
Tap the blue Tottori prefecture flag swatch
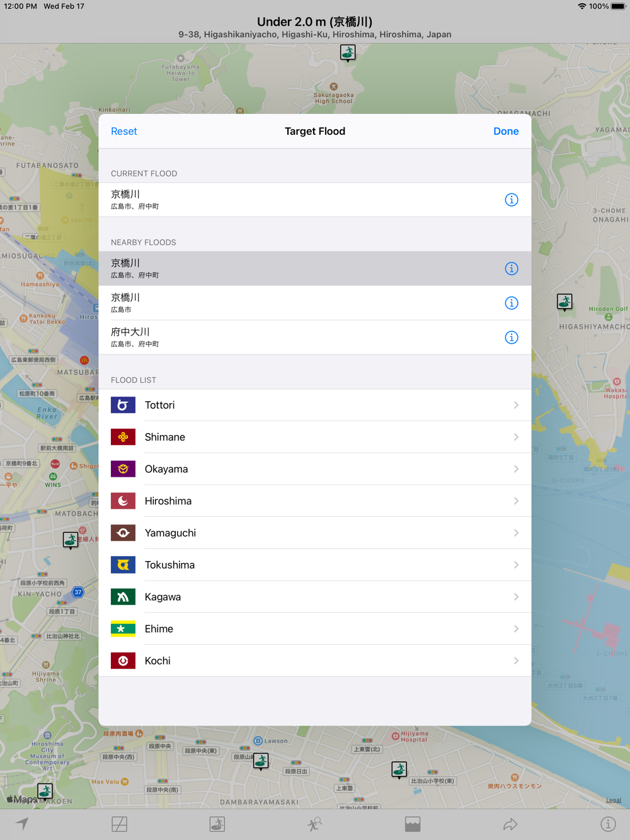[123, 405]
